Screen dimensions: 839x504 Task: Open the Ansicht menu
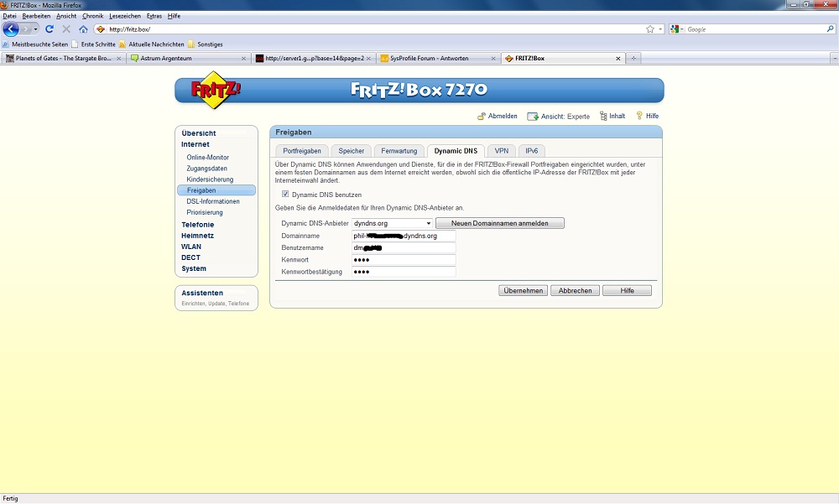66,16
